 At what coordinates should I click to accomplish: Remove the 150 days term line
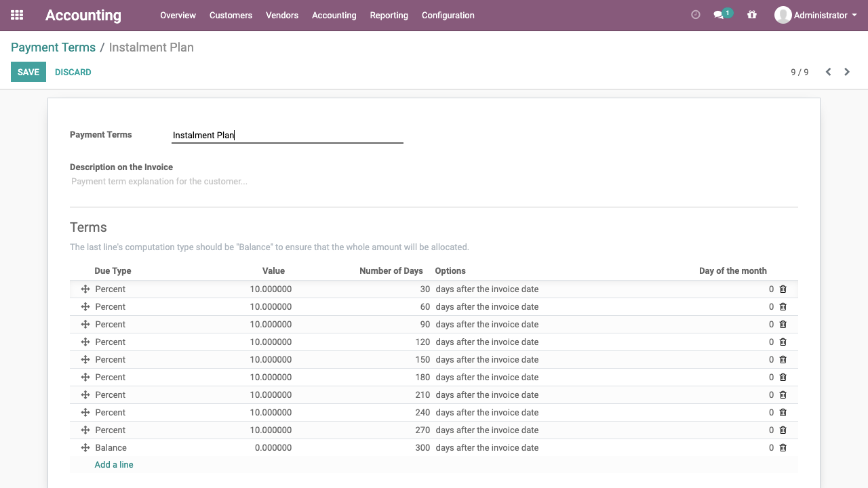pyautogui.click(x=783, y=360)
